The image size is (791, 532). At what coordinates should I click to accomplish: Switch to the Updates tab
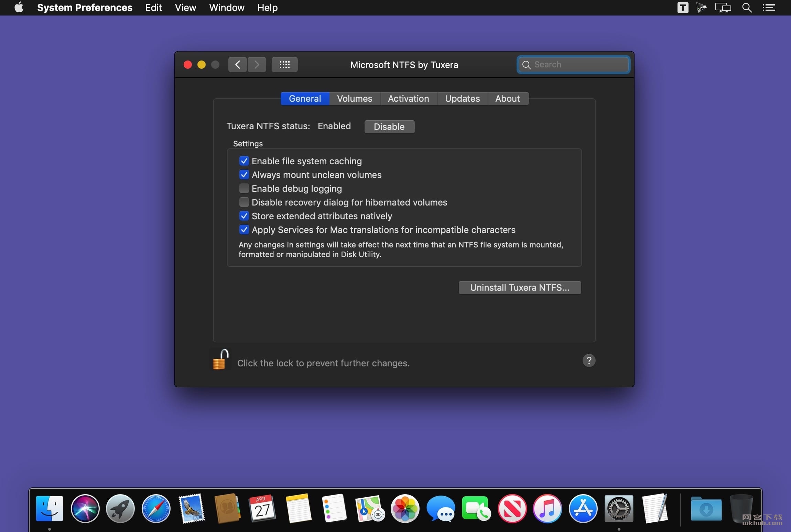coord(462,99)
